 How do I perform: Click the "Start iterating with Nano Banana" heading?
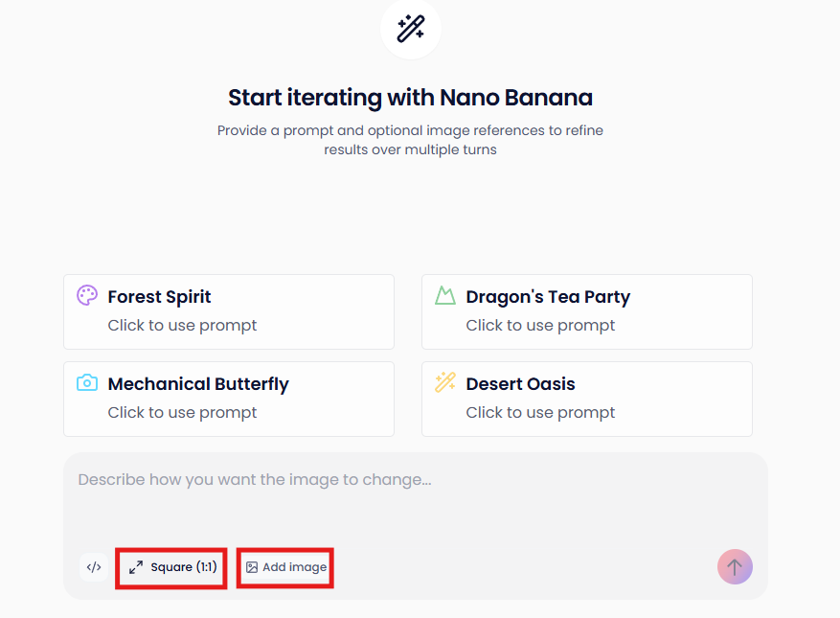(x=410, y=98)
